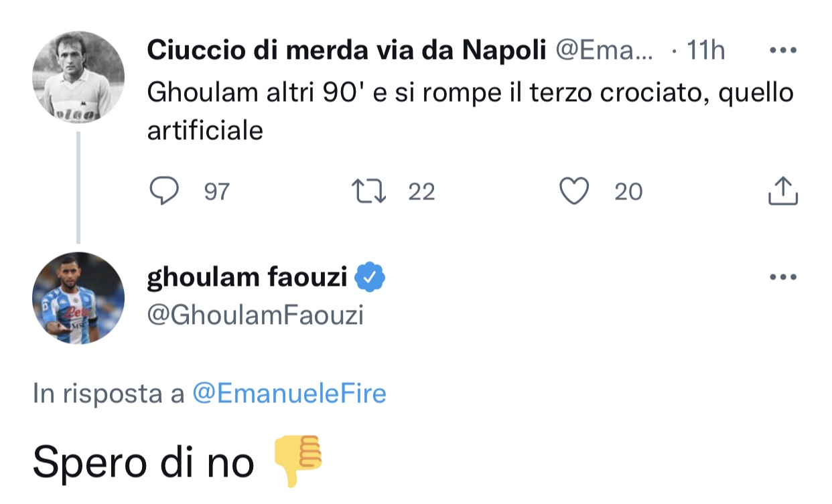Click the 22 retweets count

pyautogui.click(x=421, y=193)
